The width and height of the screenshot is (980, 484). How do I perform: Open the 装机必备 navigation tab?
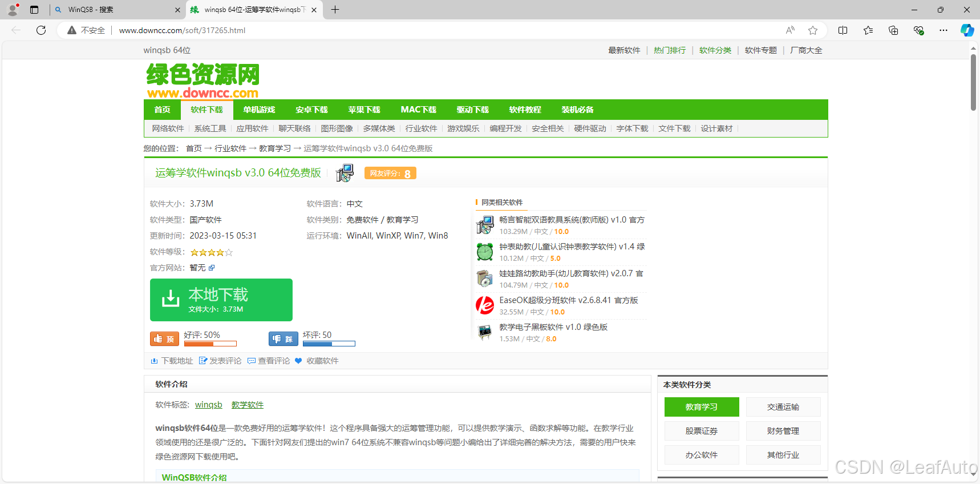pyautogui.click(x=578, y=110)
